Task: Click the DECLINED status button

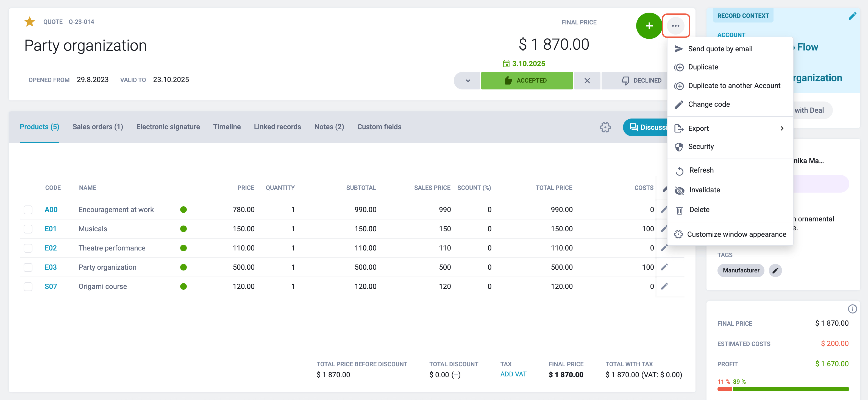Action: [x=635, y=81]
